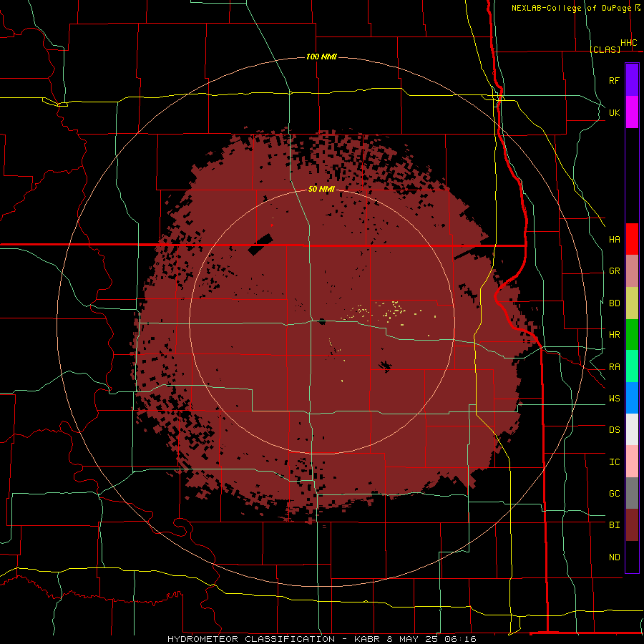
Task: Click the UK magenta legend swatch
Action: pos(632,112)
